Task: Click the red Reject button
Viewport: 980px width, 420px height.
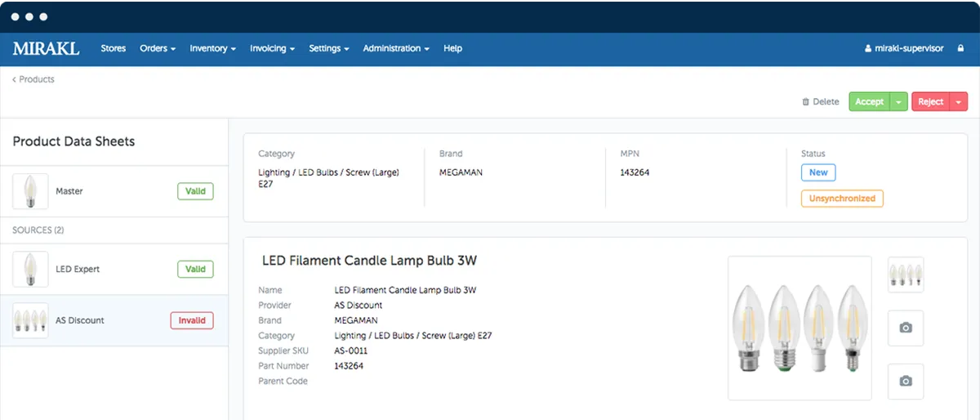Action: (930, 102)
